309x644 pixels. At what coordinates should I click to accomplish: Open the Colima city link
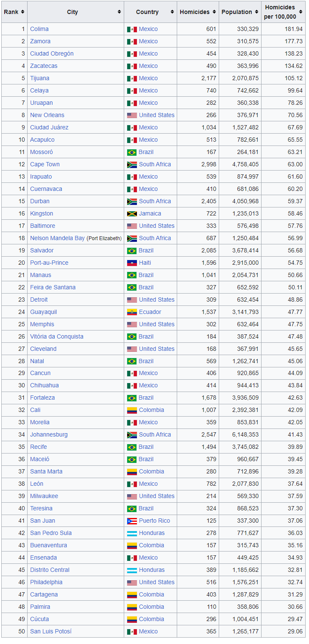(x=39, y=29)
